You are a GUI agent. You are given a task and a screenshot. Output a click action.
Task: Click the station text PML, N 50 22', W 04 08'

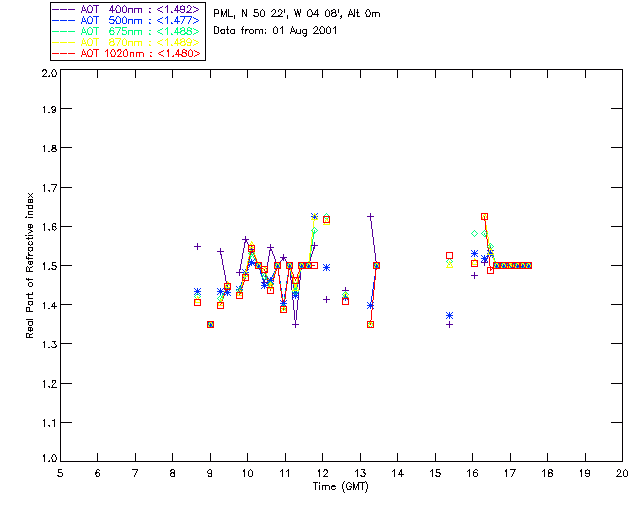coord(278,14)
